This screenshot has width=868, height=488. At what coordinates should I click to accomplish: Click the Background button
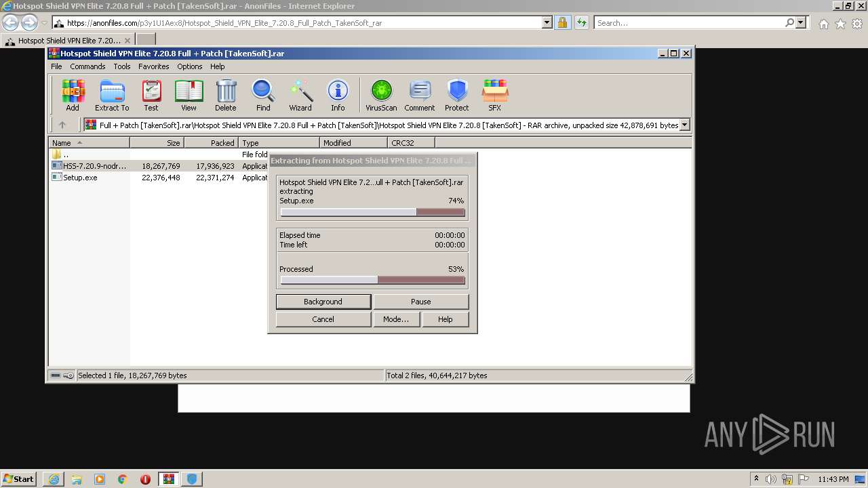point(323,302)
